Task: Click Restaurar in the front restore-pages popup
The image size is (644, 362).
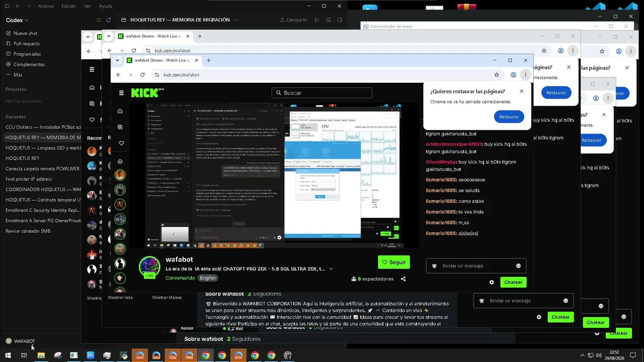Action: point(509,117)
